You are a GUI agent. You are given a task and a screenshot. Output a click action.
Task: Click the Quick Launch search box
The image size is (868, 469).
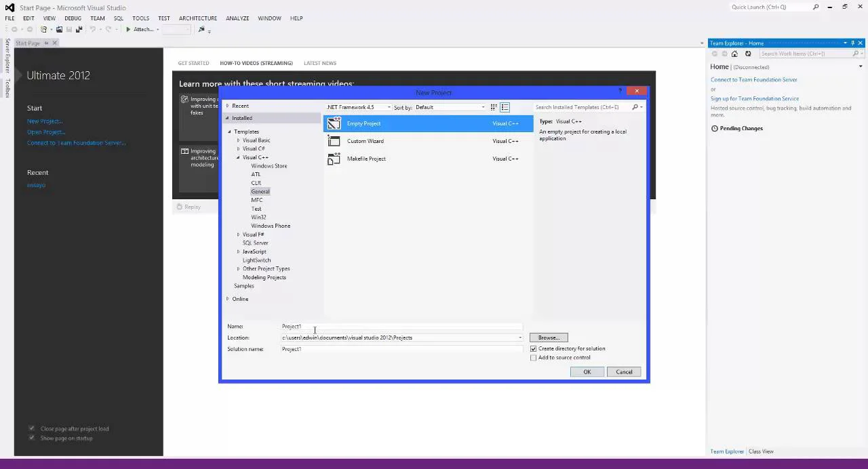770,7
